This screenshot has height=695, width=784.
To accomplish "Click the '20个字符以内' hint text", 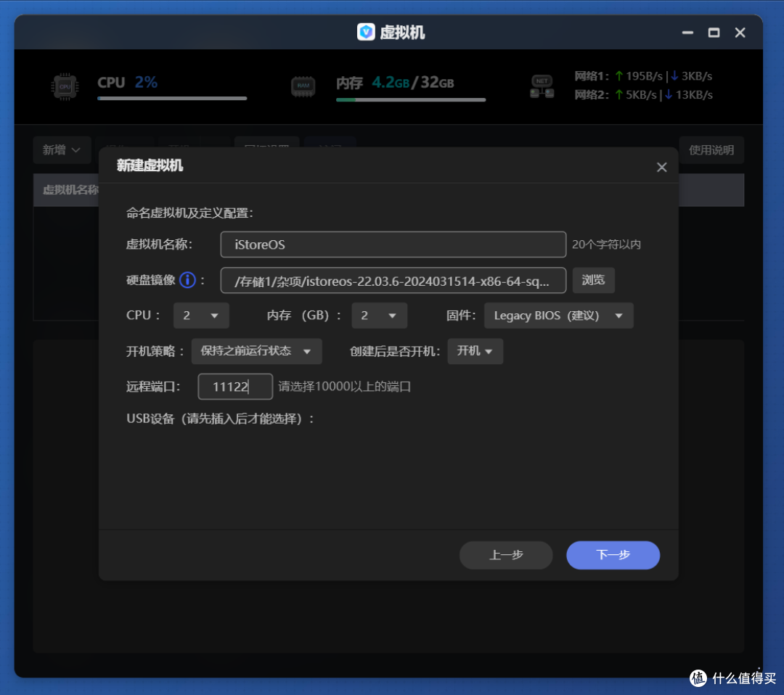I will tap(606, 244).
